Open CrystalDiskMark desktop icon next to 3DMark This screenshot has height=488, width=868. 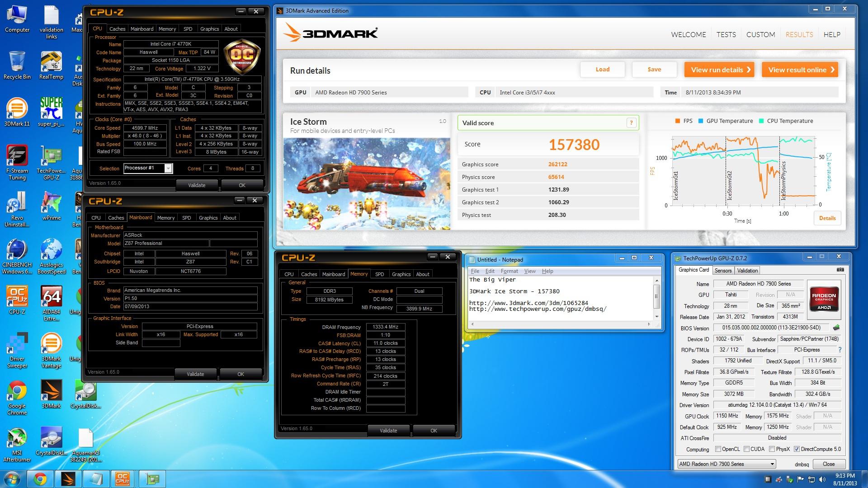pos(85,394)
